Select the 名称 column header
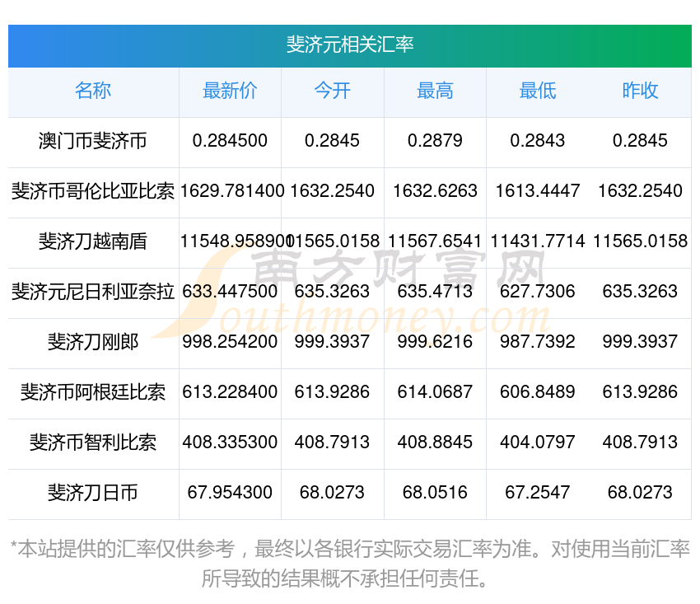This screenshot has height=604, width=700. coord(93,91)
